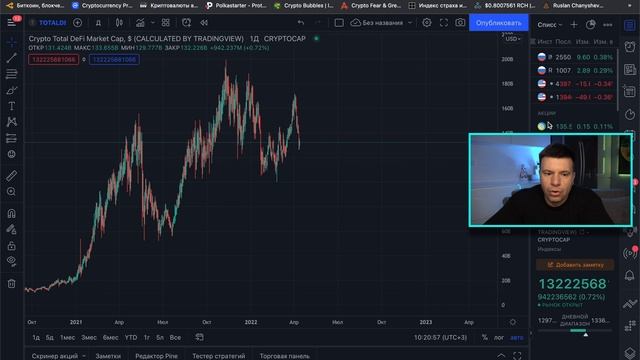Expand the 'Без названия' layout dropdown arrow
Screen dimensions: 640x360
(410, 23)
